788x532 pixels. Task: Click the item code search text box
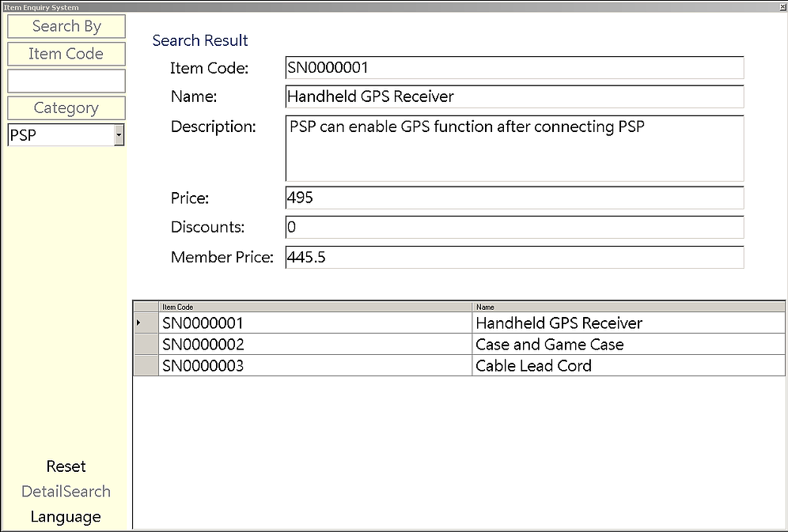coord(66,81)
